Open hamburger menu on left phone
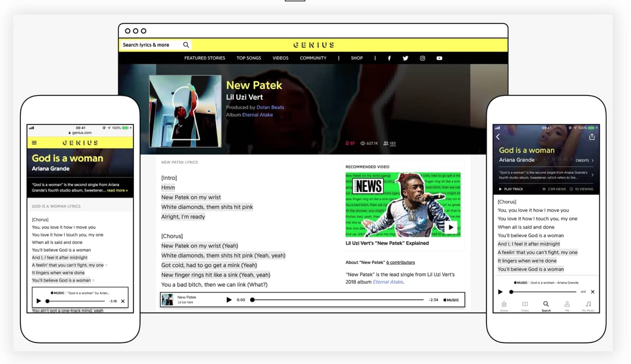The height and width of the screenshot is (364, 631). pos(34,142)
